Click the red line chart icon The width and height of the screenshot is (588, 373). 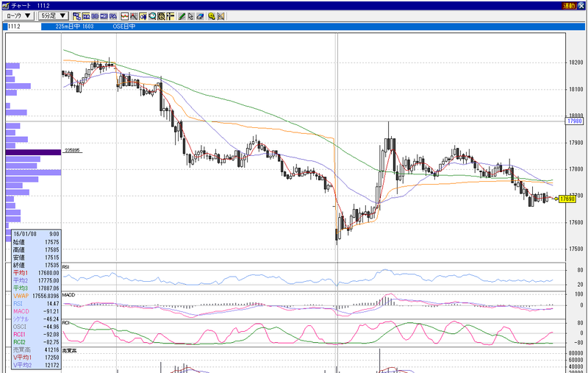click(124, 16)
